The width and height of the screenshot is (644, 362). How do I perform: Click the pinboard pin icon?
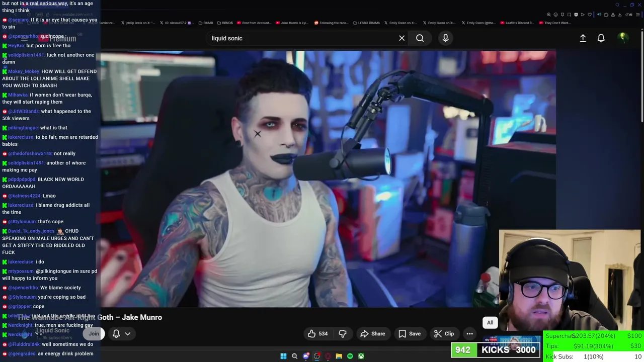point(562,15)
